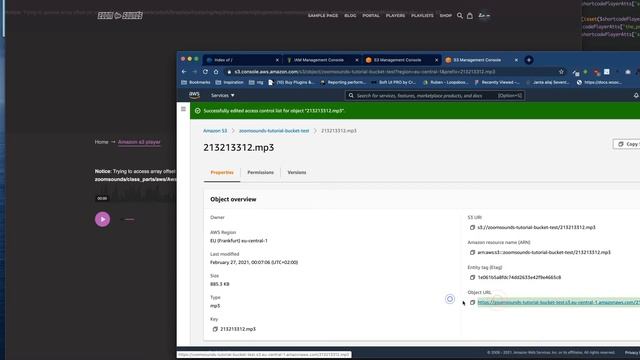Open the Versions tab

[297, 172]
